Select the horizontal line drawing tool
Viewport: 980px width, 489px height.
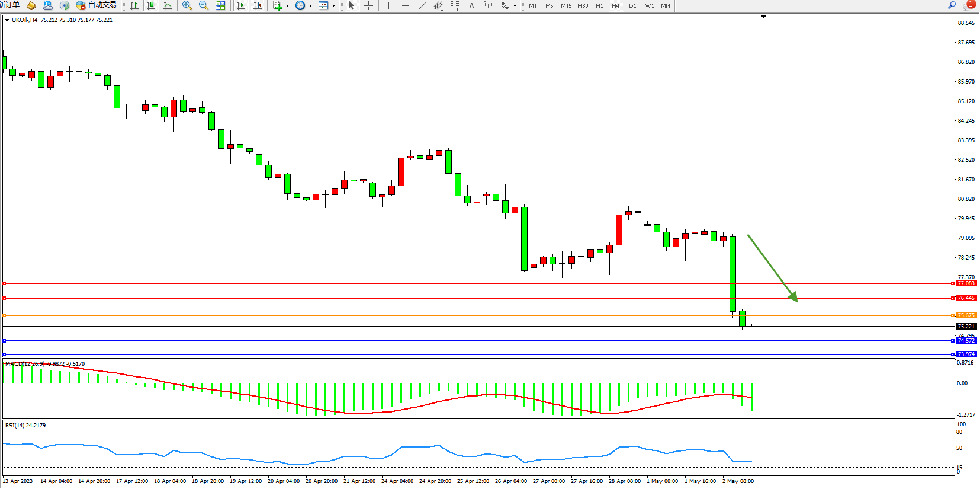405,5
